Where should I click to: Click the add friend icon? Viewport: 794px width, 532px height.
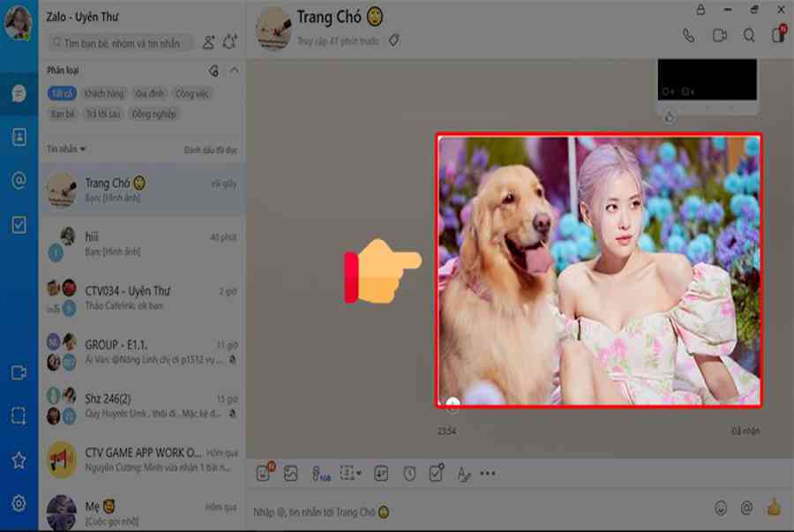click(208, 41)
